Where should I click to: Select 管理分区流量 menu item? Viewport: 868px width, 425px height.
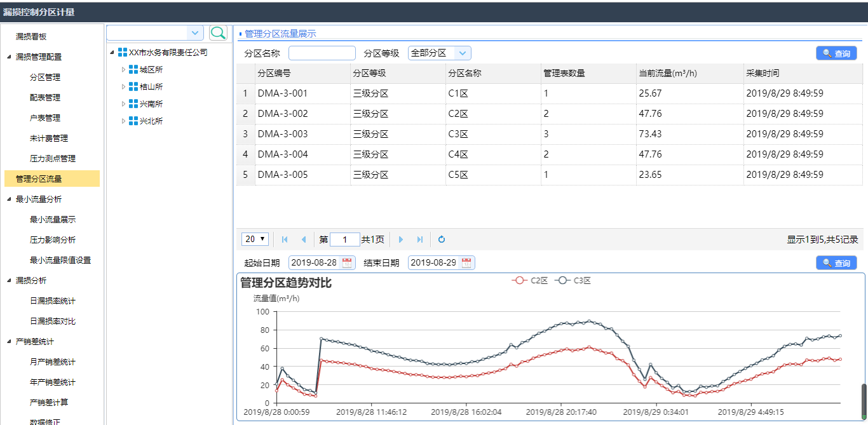coord(52,179)
